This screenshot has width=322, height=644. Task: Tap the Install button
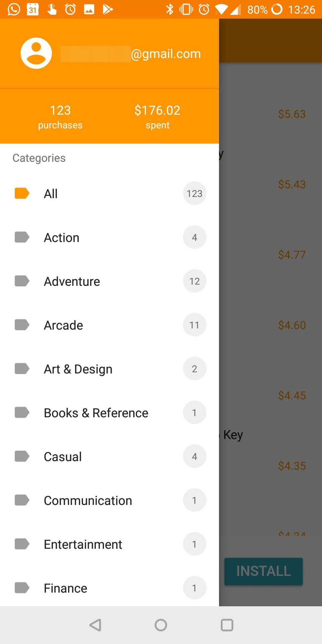(263, 571)
